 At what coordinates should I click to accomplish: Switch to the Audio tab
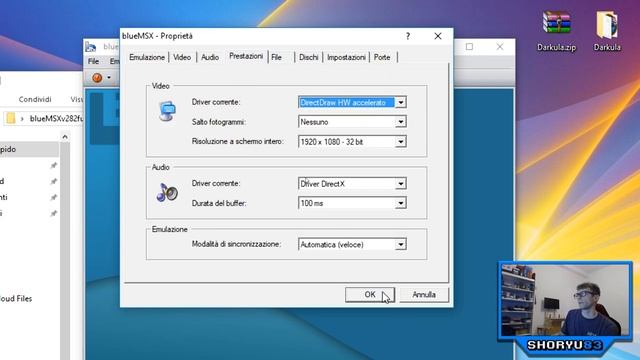pyautogui.click(x=210, y=57)
